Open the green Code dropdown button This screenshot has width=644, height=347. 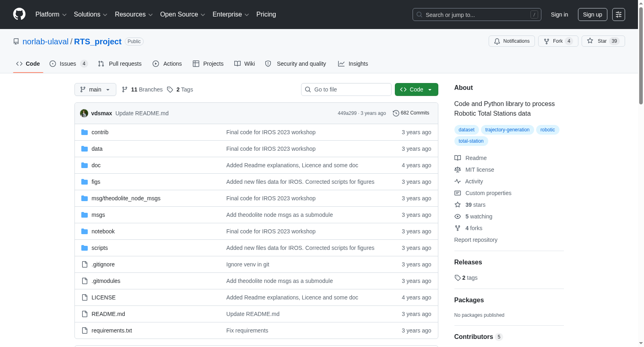click(x=416, y=89)
